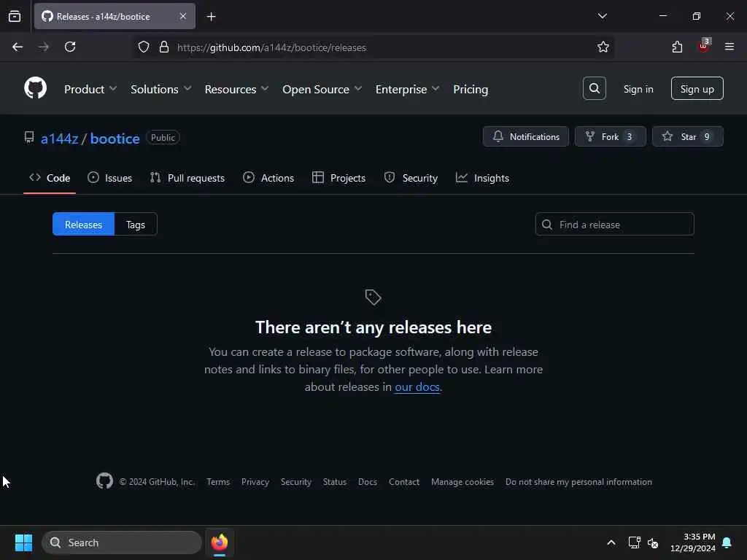Reload the current page
The width and height of the screenshot is (747, 560).
pos(70,47)
